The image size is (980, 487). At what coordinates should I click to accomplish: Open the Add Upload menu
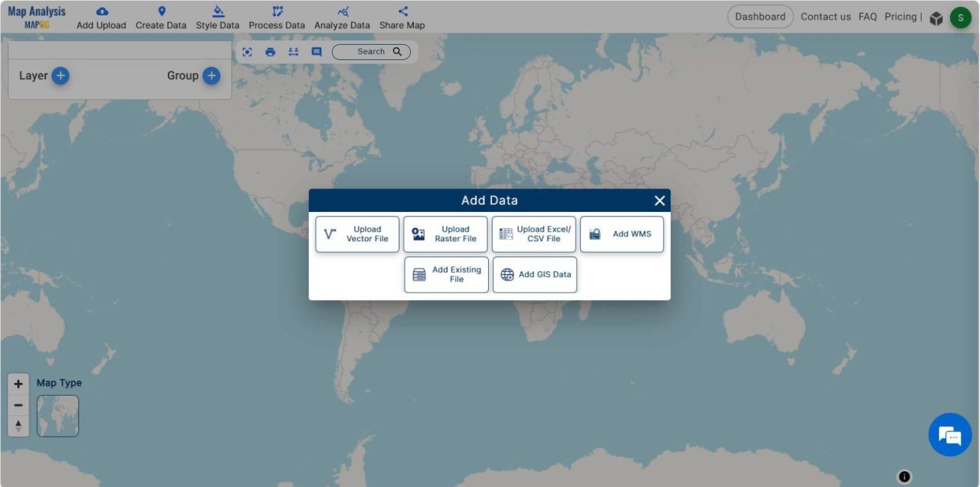click(x=101, y=19)
